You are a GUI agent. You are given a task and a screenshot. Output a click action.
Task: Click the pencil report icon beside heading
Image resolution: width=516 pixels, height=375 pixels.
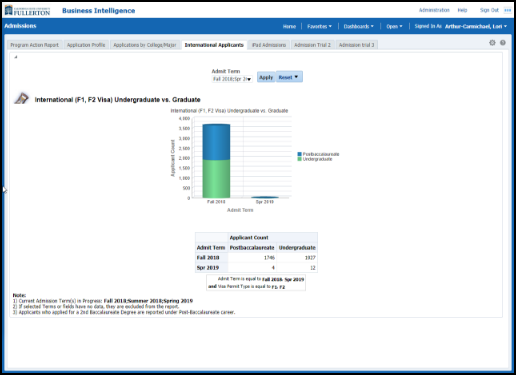(x=22, y=98)
